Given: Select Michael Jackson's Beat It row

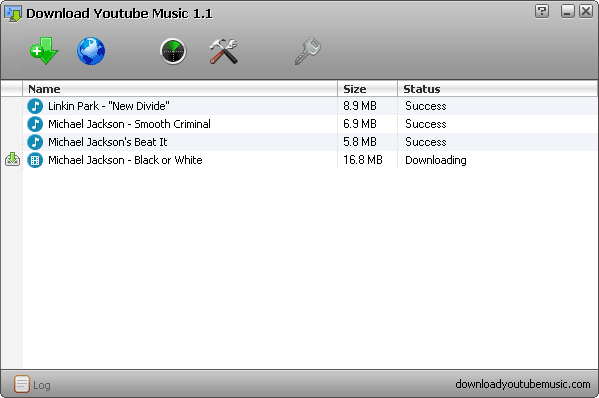Looking at the screenshot, I should coord(310,142).
